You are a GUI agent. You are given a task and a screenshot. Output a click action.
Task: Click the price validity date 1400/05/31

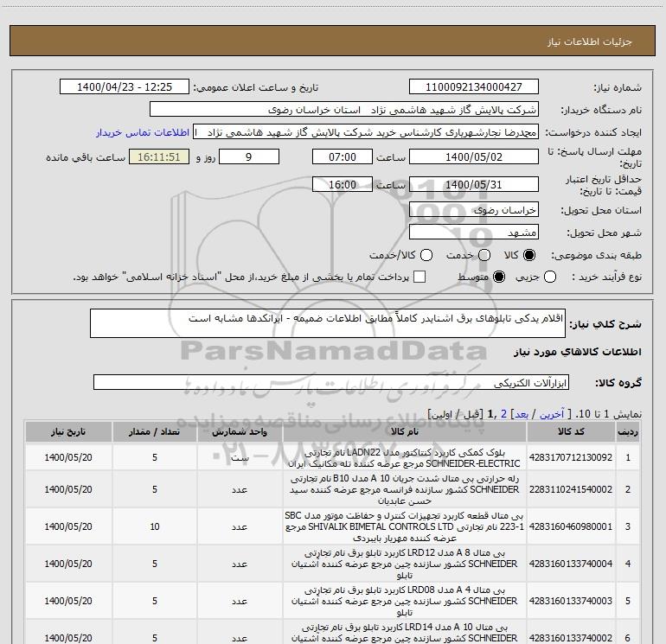pyautogui.click(x=472, y=185)
